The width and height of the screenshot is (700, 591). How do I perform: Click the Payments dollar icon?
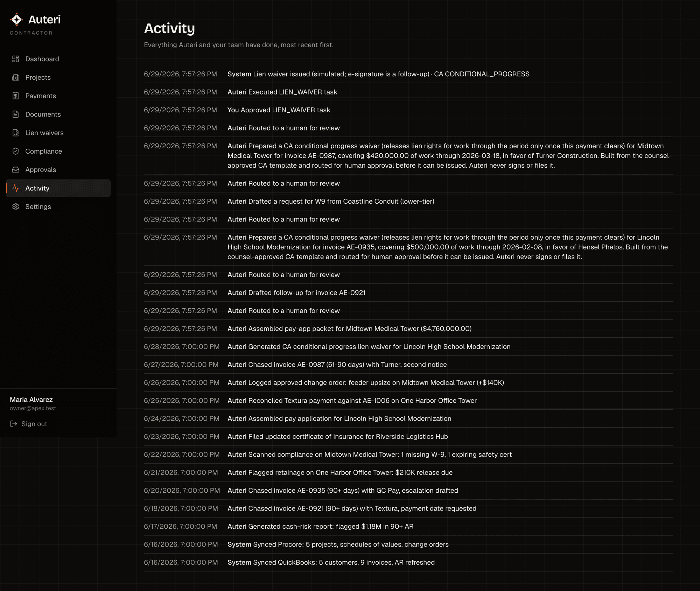point(16,96)
